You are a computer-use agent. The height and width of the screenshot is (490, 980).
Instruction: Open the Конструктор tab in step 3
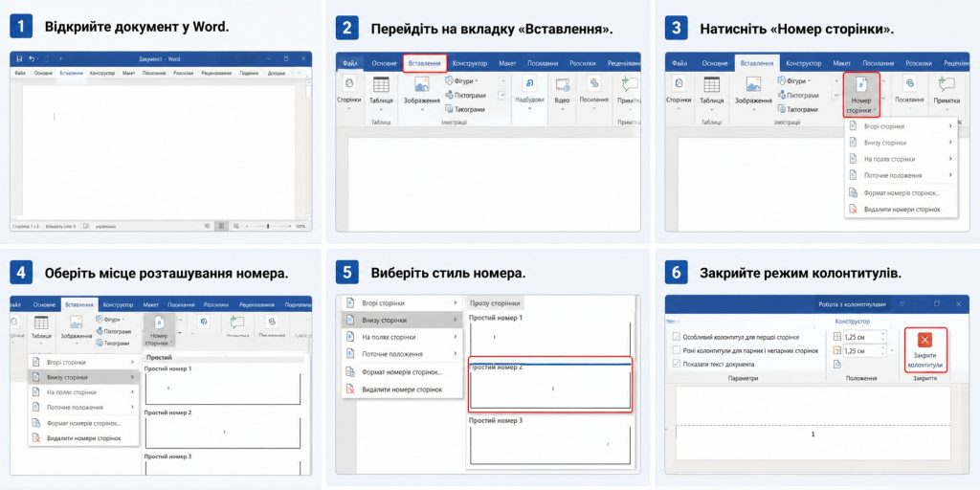(803, 63)
